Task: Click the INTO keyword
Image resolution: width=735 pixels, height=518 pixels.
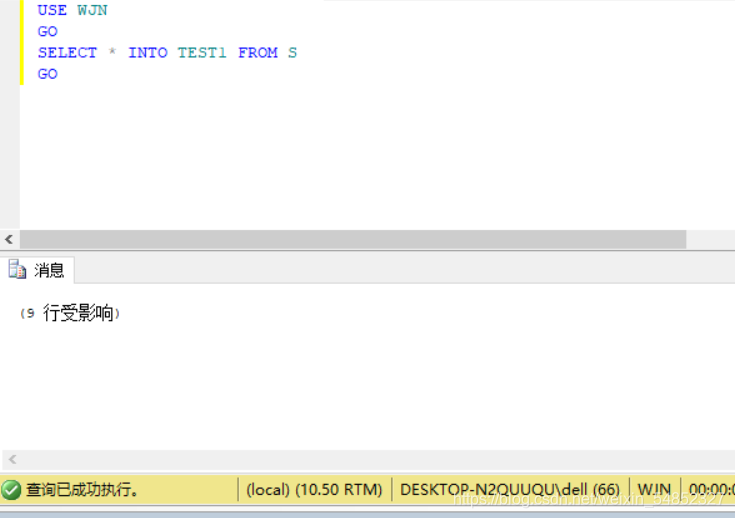Action: coord(148,53)
